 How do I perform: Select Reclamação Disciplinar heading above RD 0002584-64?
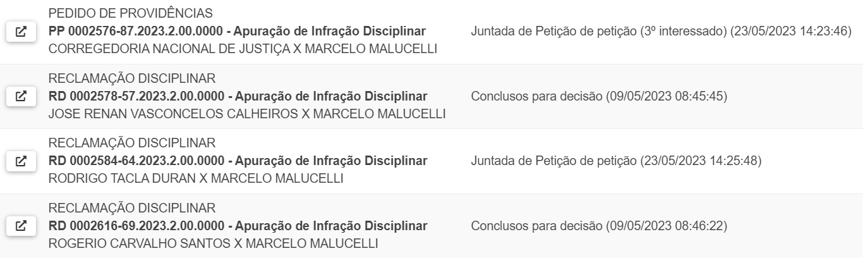point(132,144)
